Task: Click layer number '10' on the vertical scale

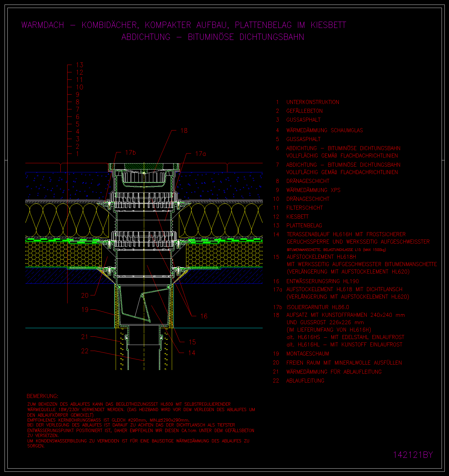Action: click(x=79, y=87)
